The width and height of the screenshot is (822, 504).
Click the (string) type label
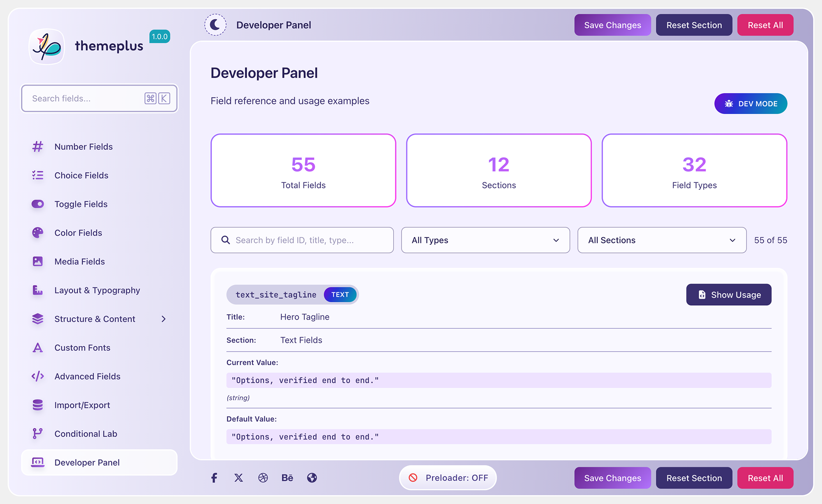point(238,398)
